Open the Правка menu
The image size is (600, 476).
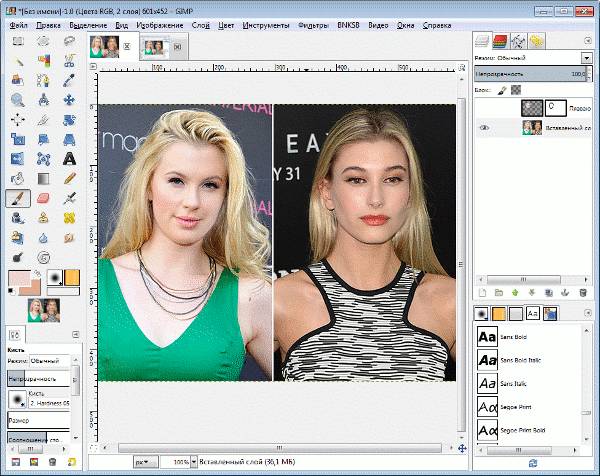(x=48, y=25)
